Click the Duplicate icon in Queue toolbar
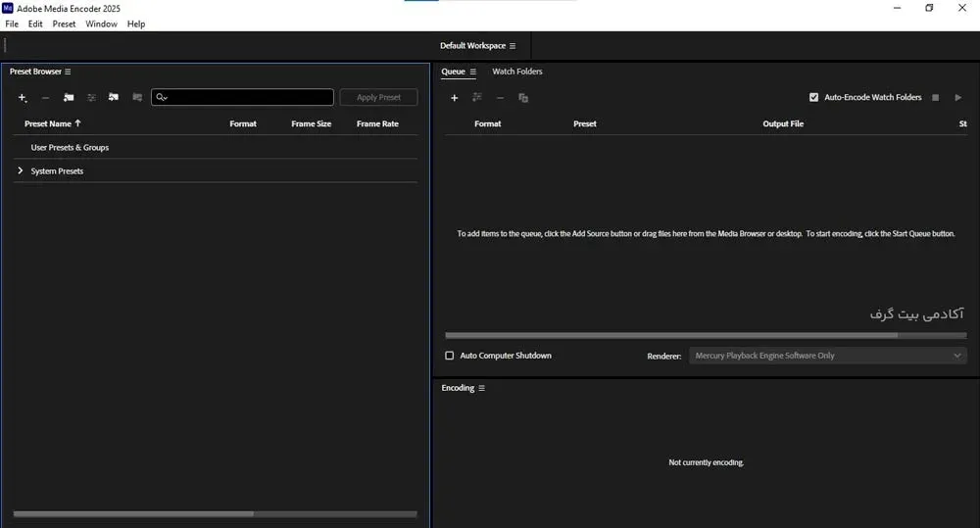This screenshot has width=980, height=528. (523, 98)
